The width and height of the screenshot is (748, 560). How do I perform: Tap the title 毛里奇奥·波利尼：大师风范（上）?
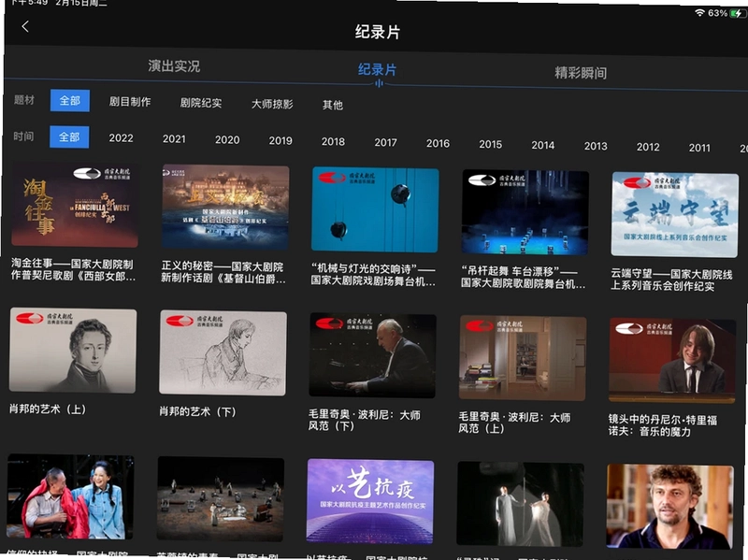coord(514,423)
